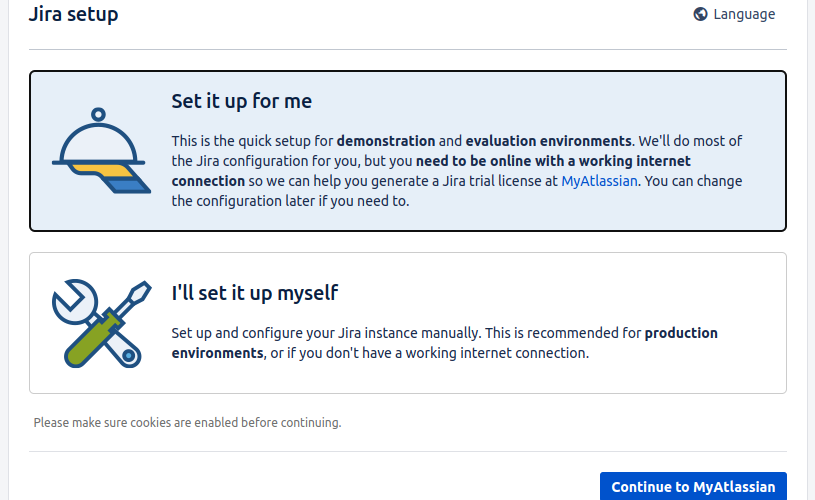Viewport: 815px width, 500px height.
Task: Select the "Set it up for me" heading
Action: pos(242,101)
